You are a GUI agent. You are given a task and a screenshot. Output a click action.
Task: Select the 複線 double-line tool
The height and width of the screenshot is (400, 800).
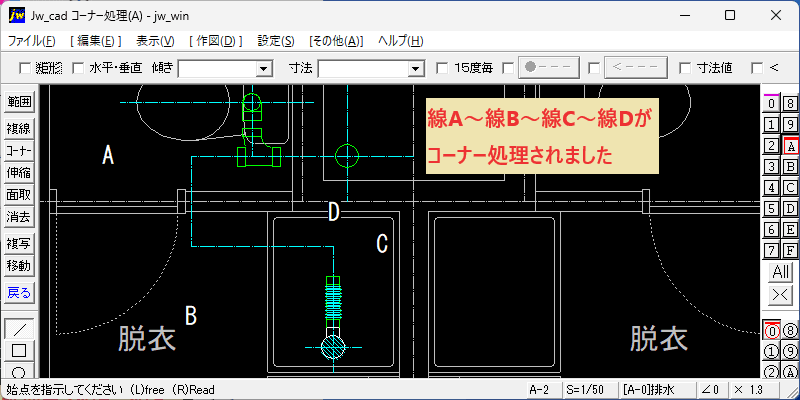(x=19, y=129)
